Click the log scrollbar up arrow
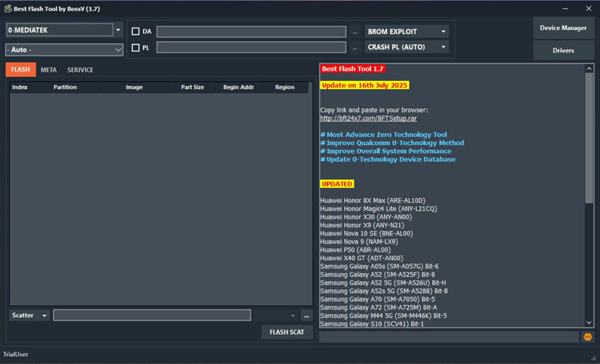 click(589, 68)
